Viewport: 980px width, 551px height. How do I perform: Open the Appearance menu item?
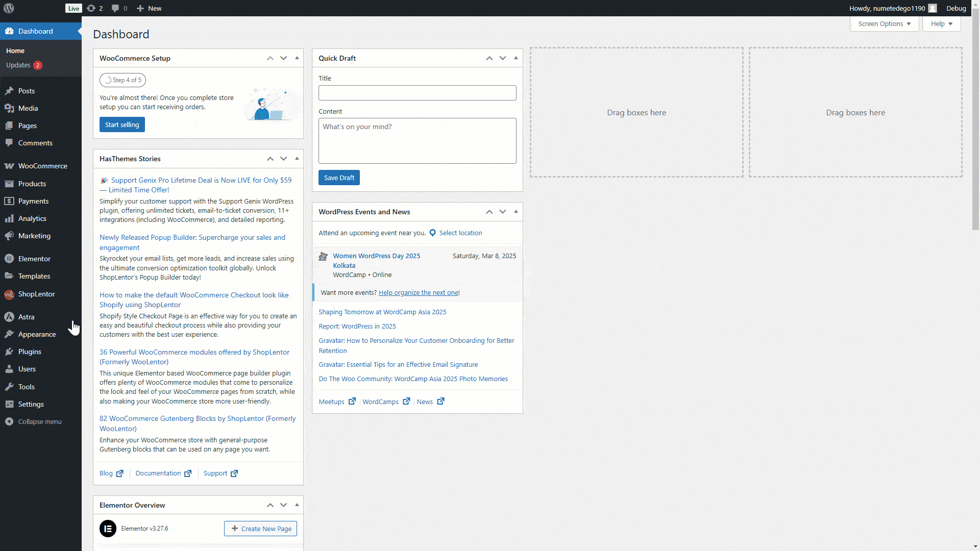coord(37,334)
